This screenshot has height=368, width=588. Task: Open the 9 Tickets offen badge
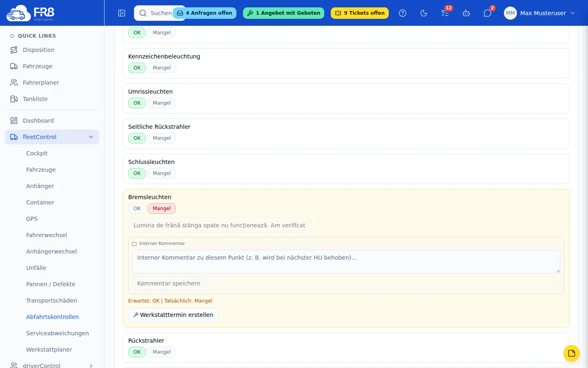pyautogui.click(x=360, y=13)
